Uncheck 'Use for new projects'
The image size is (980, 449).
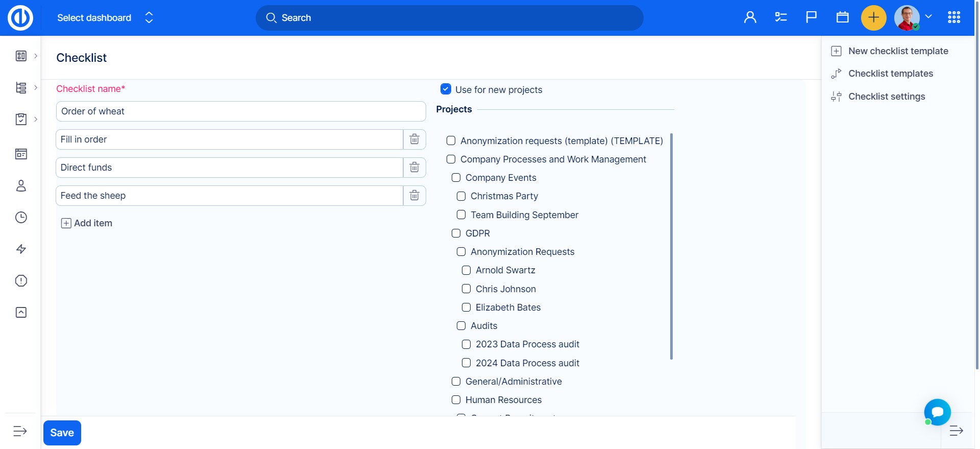(x=446, y=89)
